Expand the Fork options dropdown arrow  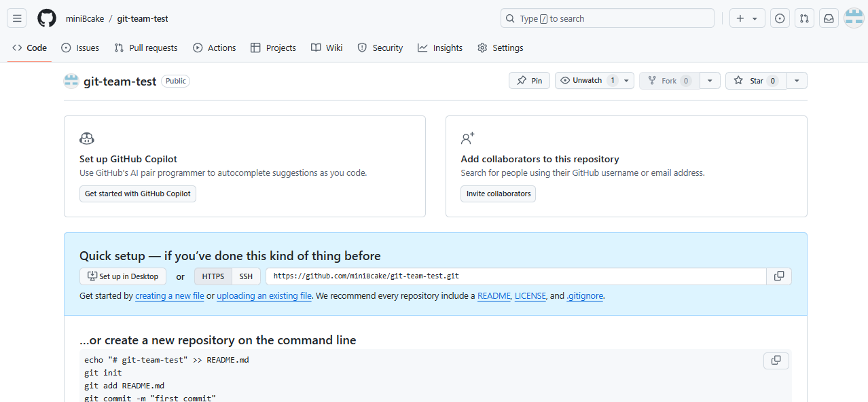pyautogui.click(x=710, y=81)
